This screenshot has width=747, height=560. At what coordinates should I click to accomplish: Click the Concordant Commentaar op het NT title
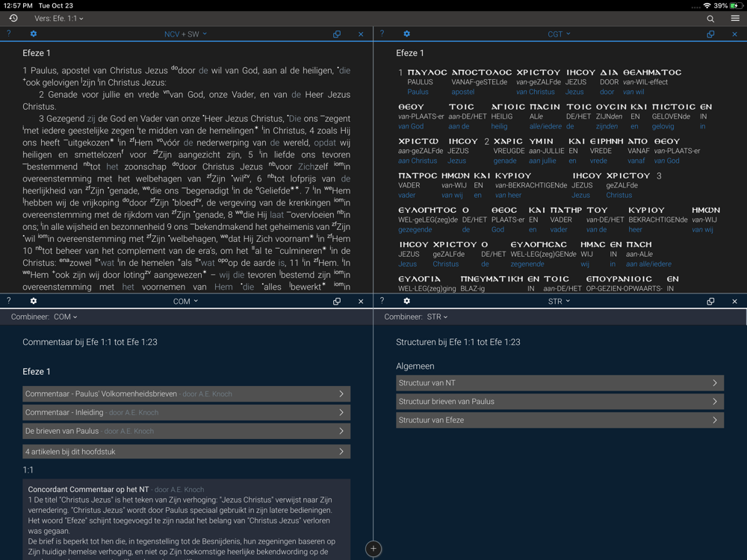[x=88, y=490]
